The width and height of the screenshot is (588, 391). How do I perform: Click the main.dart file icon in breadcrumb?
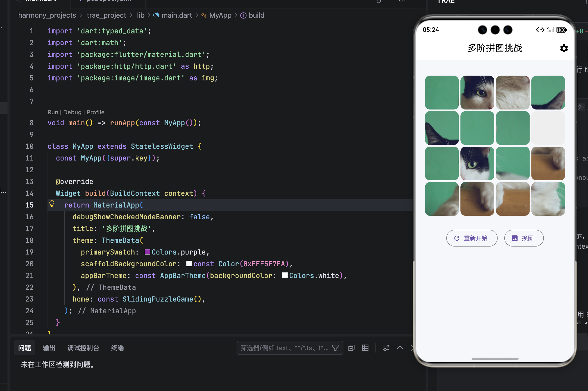point(156,15)
